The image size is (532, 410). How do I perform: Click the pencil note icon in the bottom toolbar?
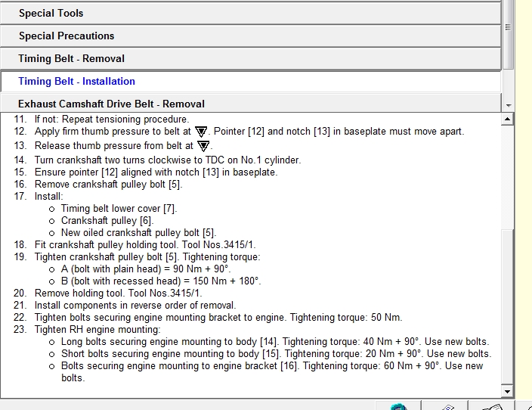(x=447, y=407)
